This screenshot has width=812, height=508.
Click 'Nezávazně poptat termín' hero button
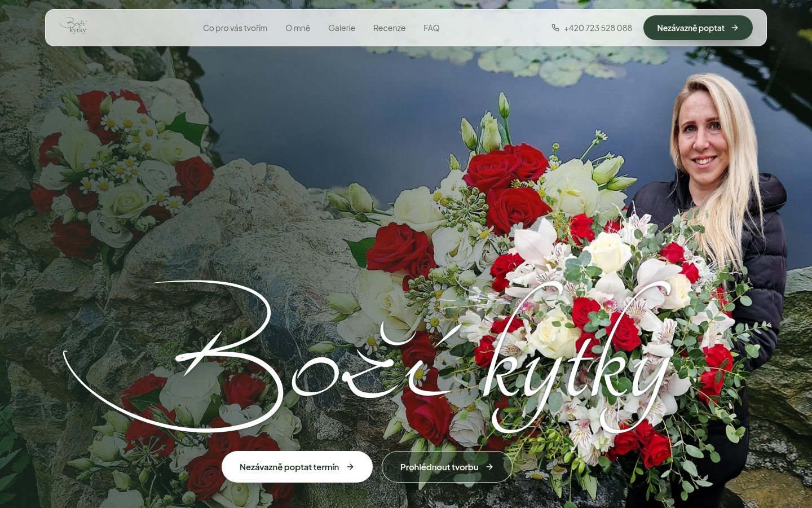[x=297, y=467]
